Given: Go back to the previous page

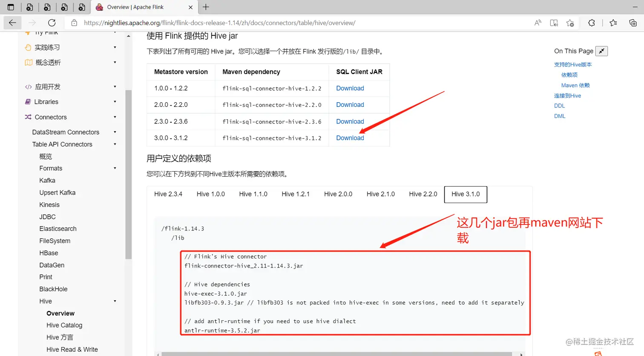Looking at the screenshot, I should coord(12,23).
